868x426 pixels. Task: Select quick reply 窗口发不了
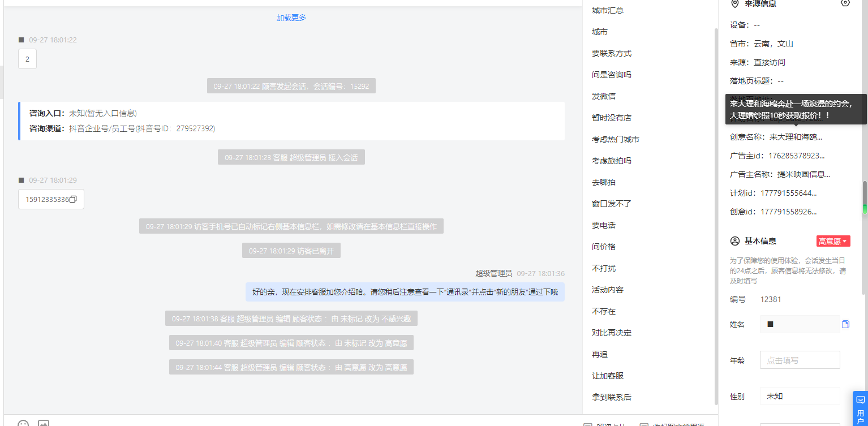[612, 204]
